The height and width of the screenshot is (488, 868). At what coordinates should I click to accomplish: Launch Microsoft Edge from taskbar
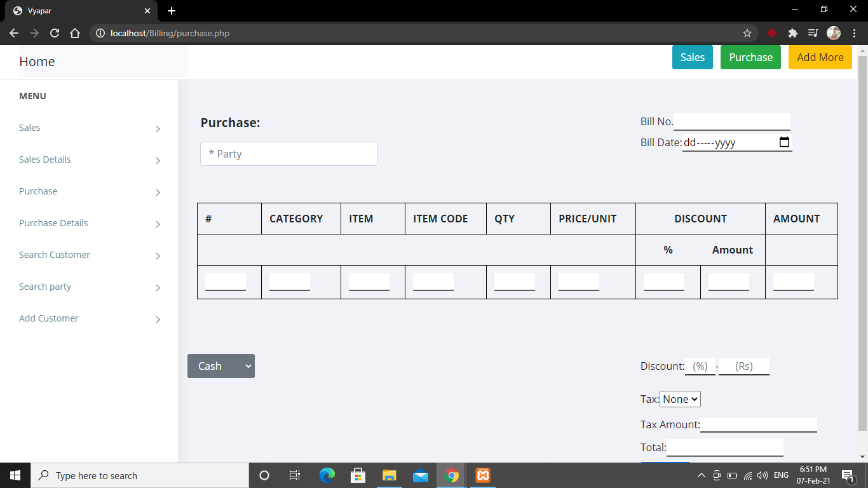tap(327, 475)
